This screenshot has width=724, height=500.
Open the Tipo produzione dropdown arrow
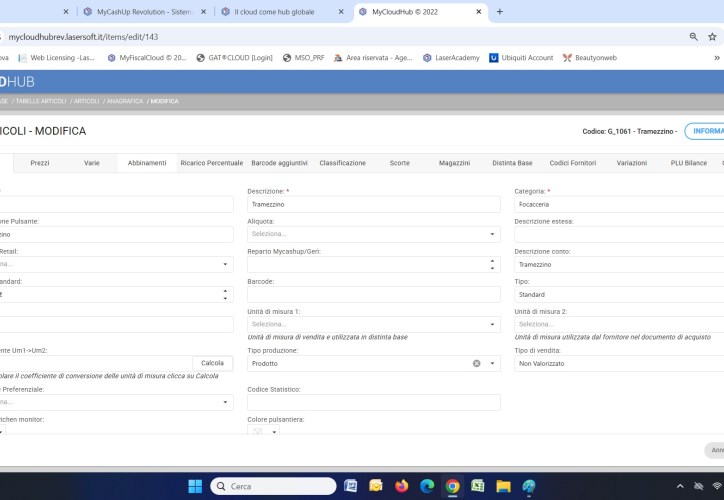[x=492, y=364]
